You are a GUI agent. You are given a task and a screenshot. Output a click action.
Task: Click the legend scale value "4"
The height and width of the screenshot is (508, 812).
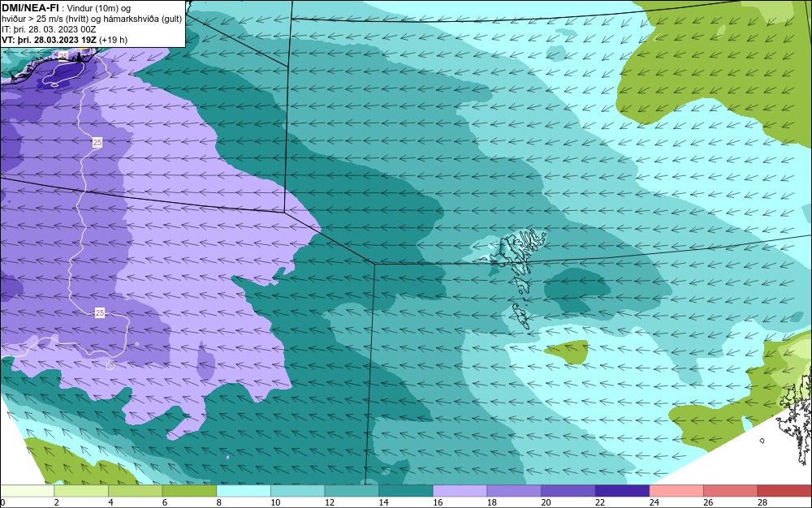(x=110, y=502)
